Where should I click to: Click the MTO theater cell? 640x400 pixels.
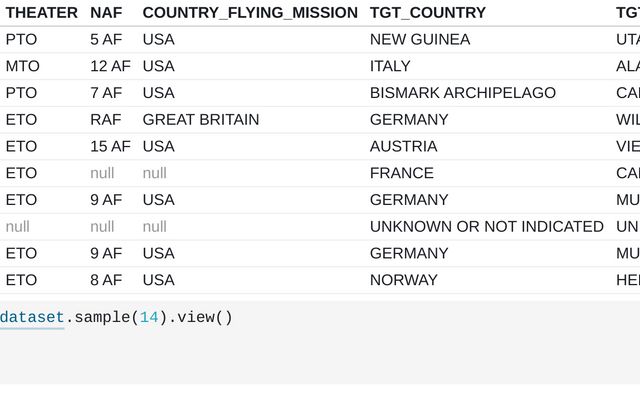[21, 66]
